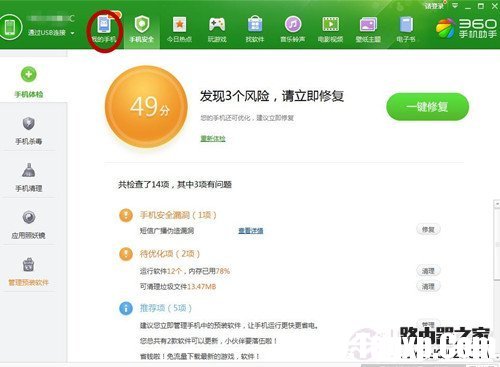Click the 查看详情 link
Viewport: 500px width, 367px height.
point(251,230)
